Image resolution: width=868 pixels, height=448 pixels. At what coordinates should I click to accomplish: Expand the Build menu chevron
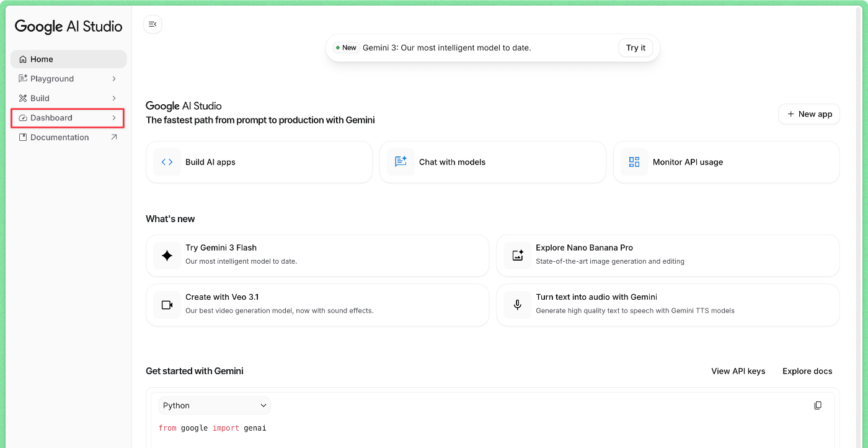[114, 98]
